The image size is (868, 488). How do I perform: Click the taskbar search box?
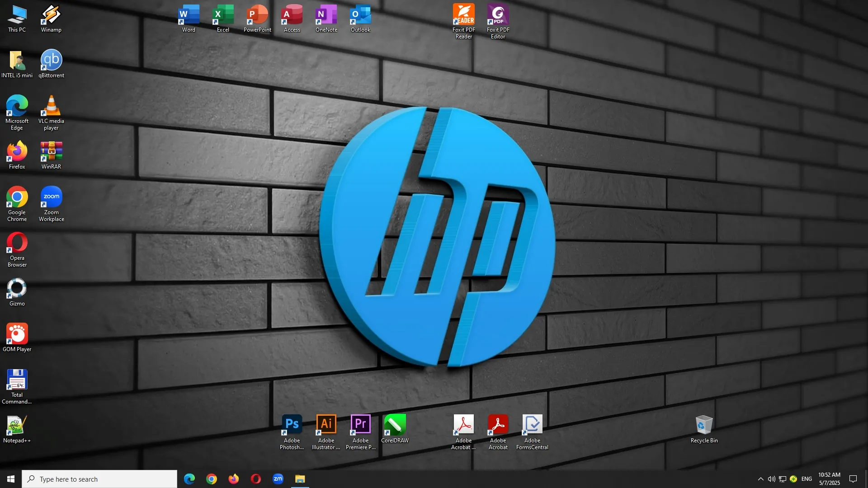99,479
